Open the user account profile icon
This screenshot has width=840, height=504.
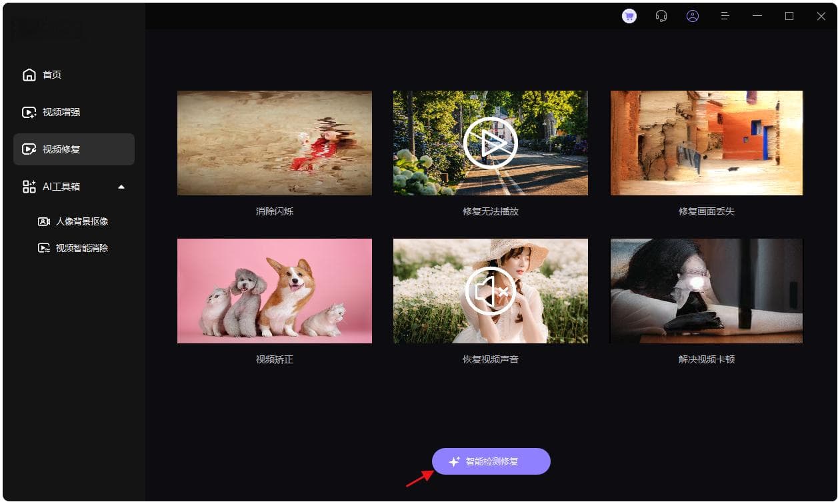[693, 17]
